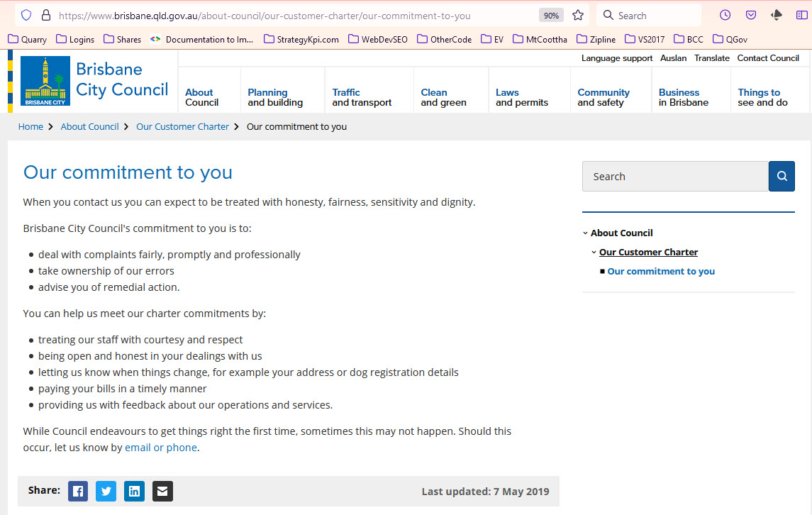Open the Business in Brisbane menu

[683, 97]
